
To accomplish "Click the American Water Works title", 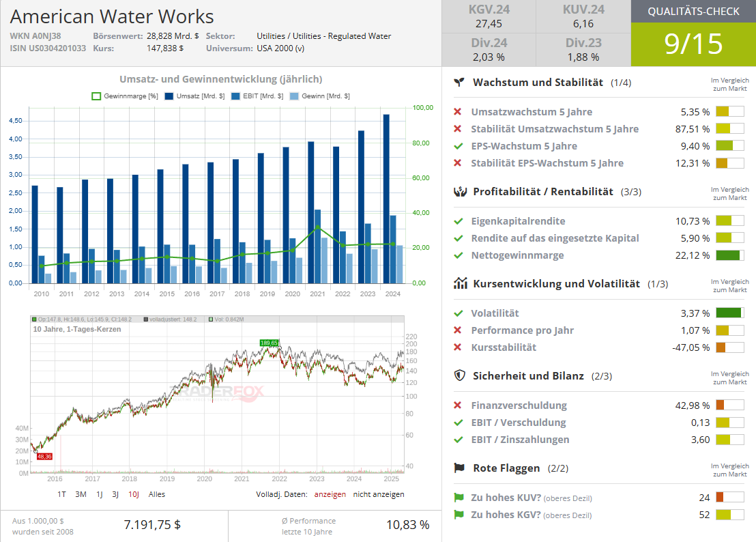I will [112, 16].
